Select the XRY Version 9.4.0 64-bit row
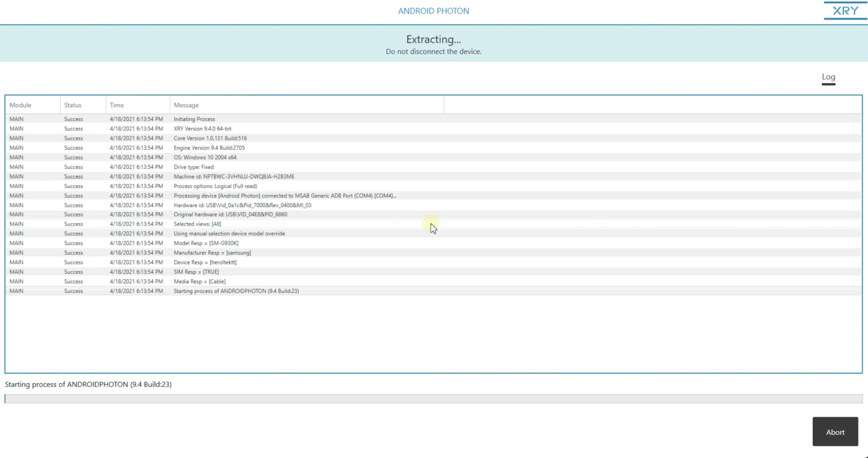Image resolution: width=868 pixels, height=458 pixels. tap(203, 128)
